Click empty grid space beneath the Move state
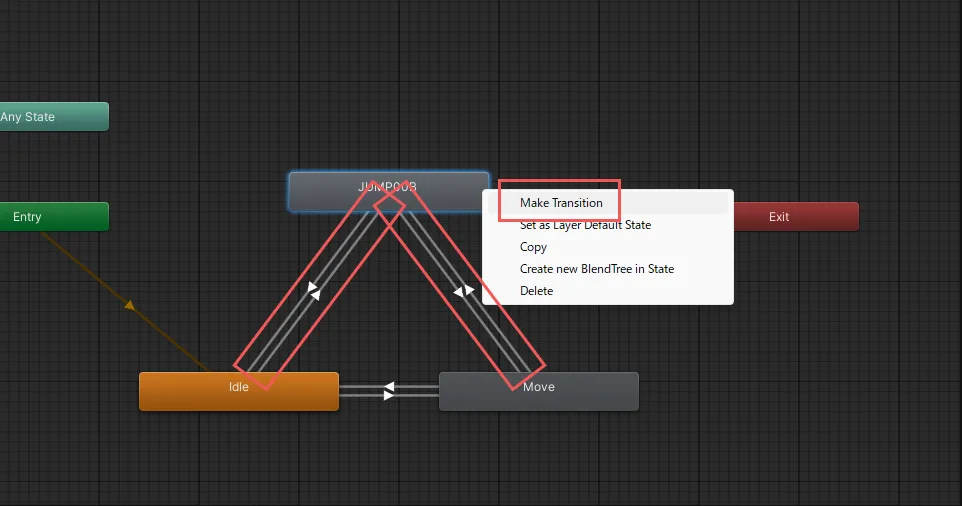 (x=540, y=460)
